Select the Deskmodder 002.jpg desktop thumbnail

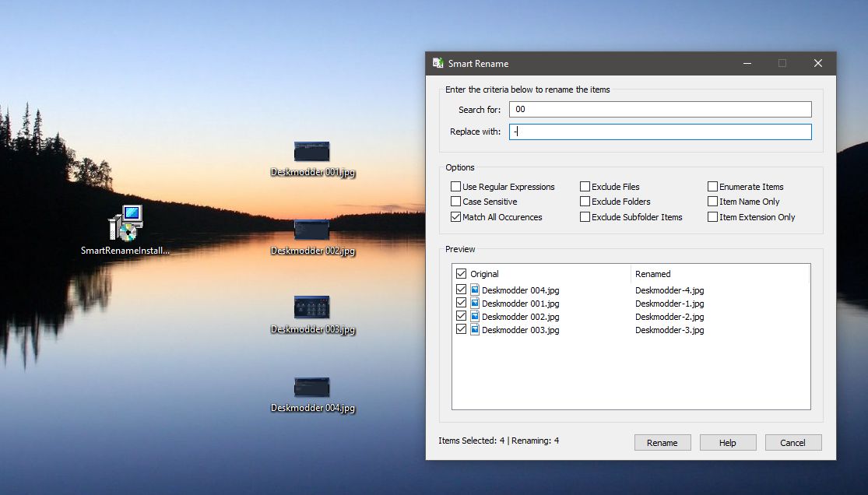tap(311, 230)
